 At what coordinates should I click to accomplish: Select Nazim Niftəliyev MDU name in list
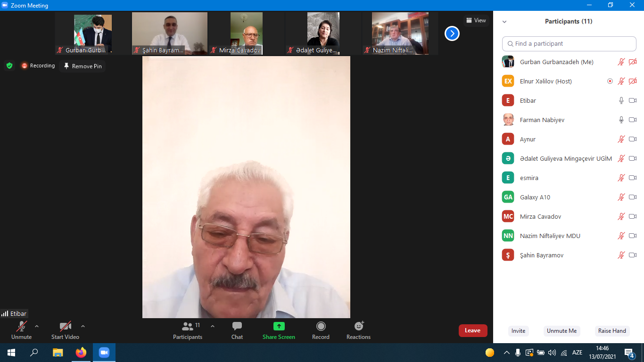pos(550,236)
